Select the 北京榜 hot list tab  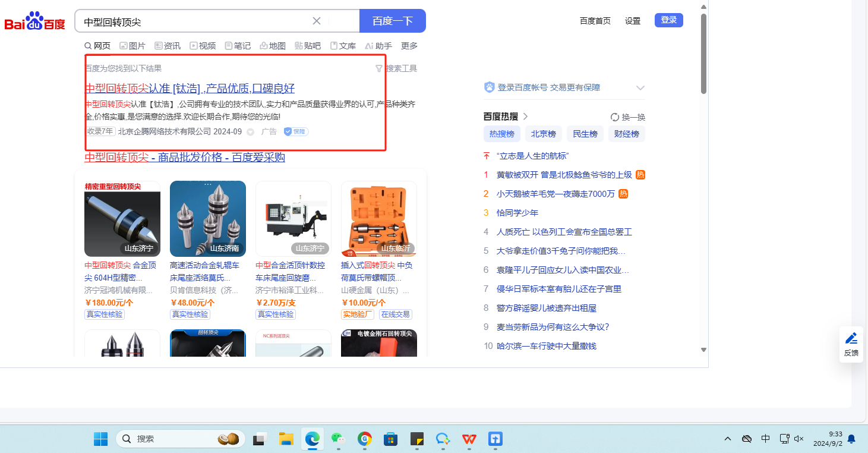pyautogui.click(x=544, y=134)
